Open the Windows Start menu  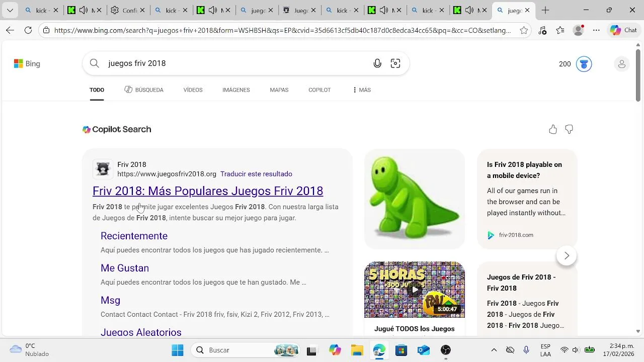point(178,350)
